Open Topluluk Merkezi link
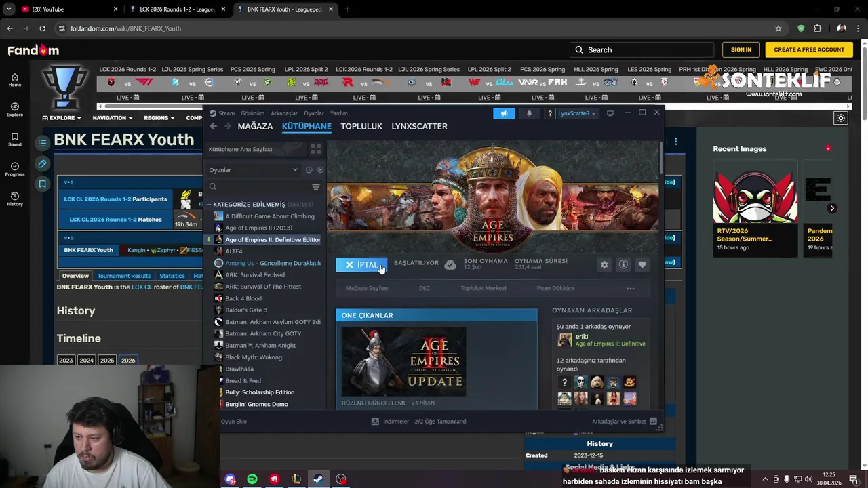The width and height of the screenshot is (868, 488). [x=484, y=288]
